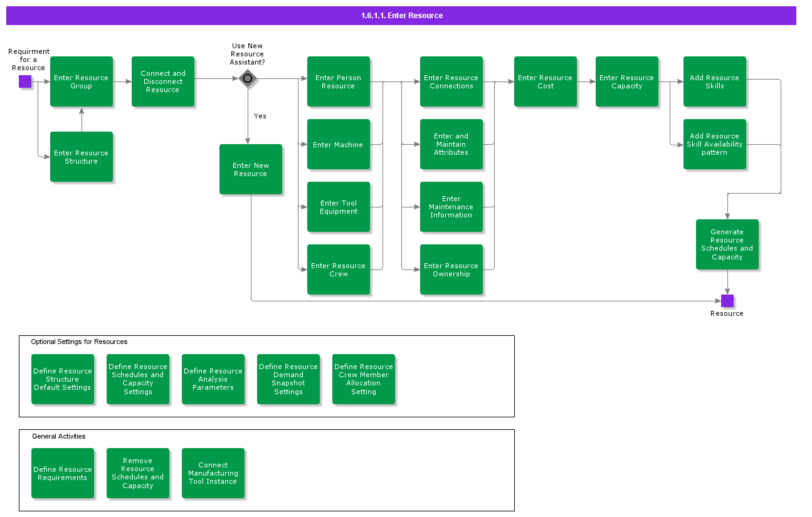Select the Enter New Resource activity

251,169
